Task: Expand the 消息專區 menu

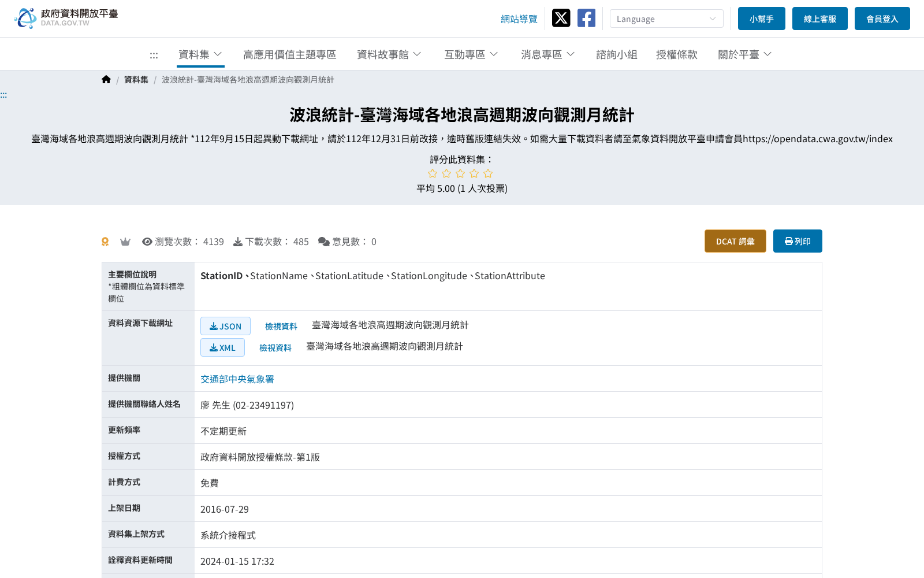Action: click(x=548, y=54)
